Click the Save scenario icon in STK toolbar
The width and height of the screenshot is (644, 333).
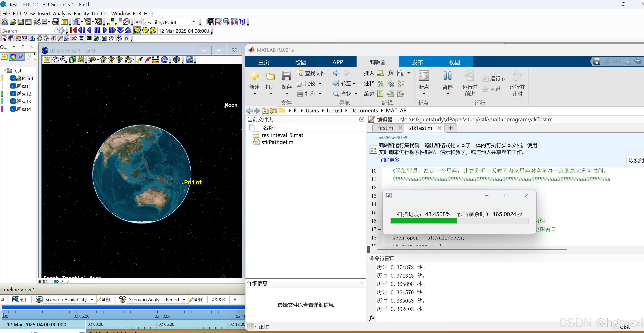(21, 22)
